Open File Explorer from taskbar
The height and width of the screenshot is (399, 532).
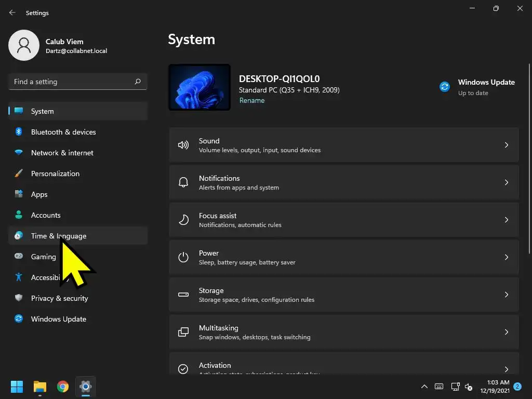click(39, 387)
